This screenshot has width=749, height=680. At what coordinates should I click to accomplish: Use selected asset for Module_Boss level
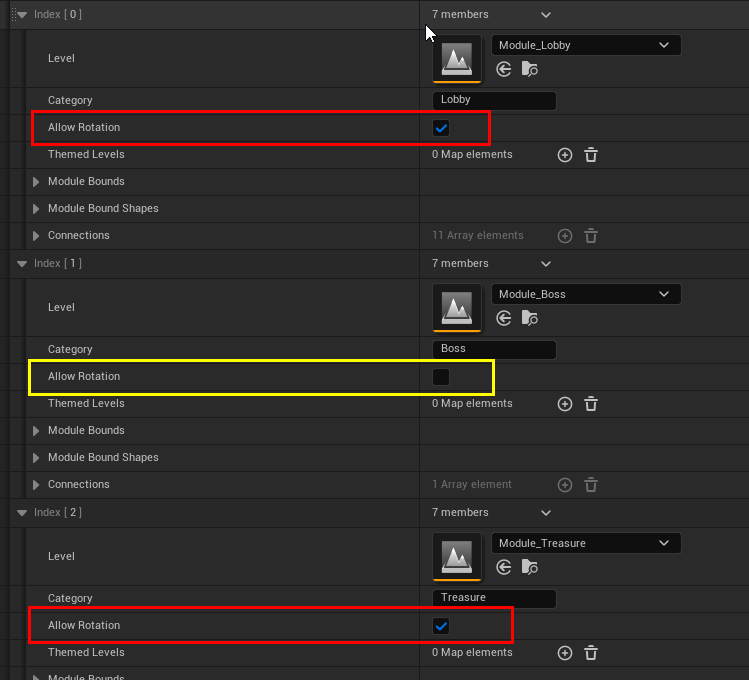(503, 318)
